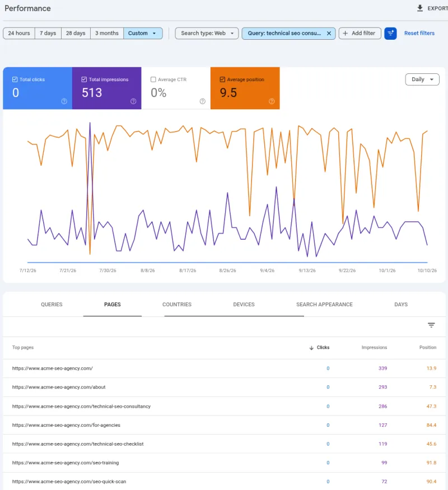Click the /for-agencies URL row
Screen dimensions: 448x490
pyautogui.click(x=224, y=425)
